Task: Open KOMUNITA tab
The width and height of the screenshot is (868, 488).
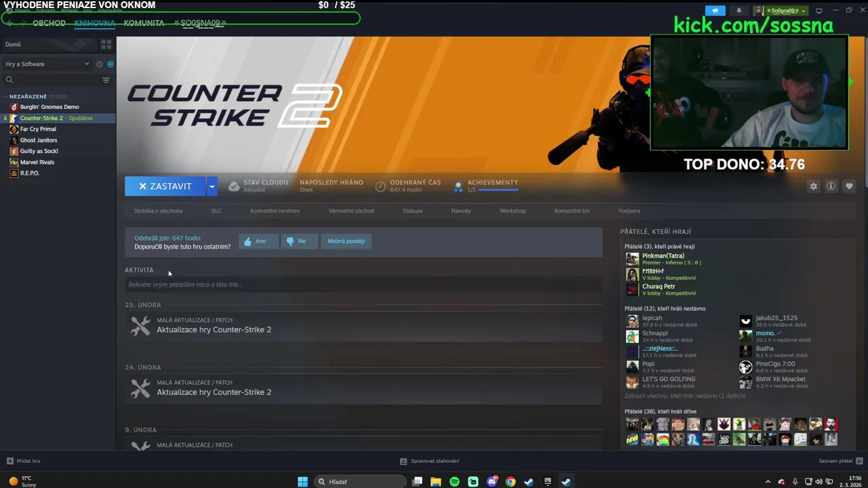Action: [x=144, y=23]
